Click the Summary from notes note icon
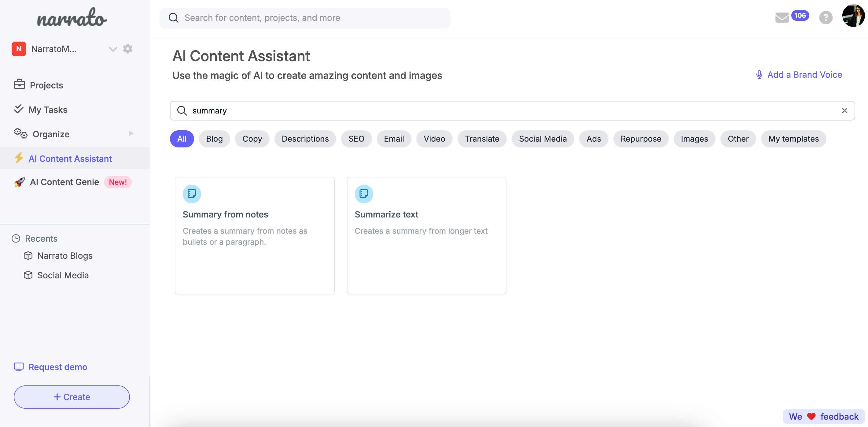 [192, 194]
